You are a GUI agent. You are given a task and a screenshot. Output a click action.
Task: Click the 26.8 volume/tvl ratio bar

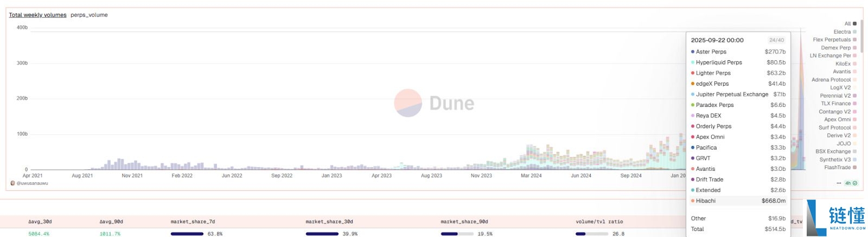[592, 234]
